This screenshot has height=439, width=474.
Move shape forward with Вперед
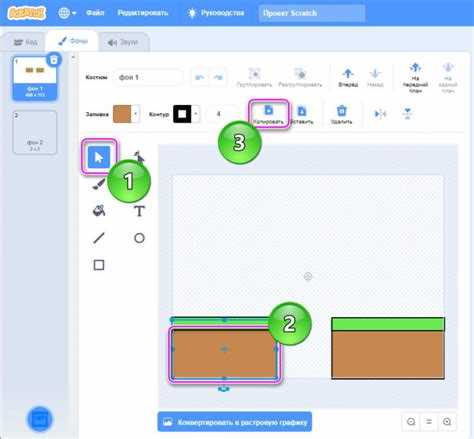[x=348, y=77]
